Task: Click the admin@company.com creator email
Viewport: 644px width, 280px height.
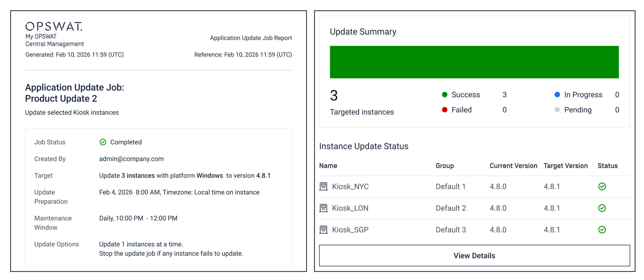Action: pyautogui.click(x=131, y=159)
